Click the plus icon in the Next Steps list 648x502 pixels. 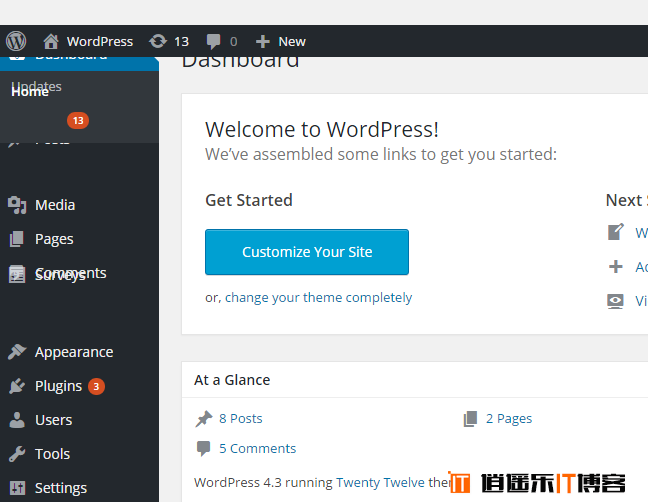[x=616, y=266]
